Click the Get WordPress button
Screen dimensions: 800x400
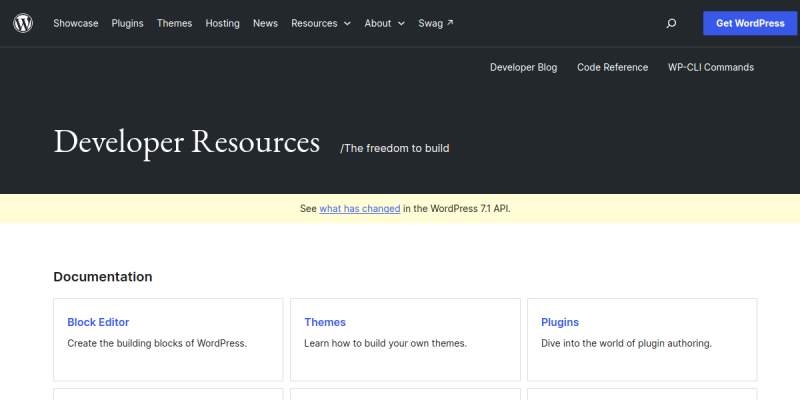point(750,23)
